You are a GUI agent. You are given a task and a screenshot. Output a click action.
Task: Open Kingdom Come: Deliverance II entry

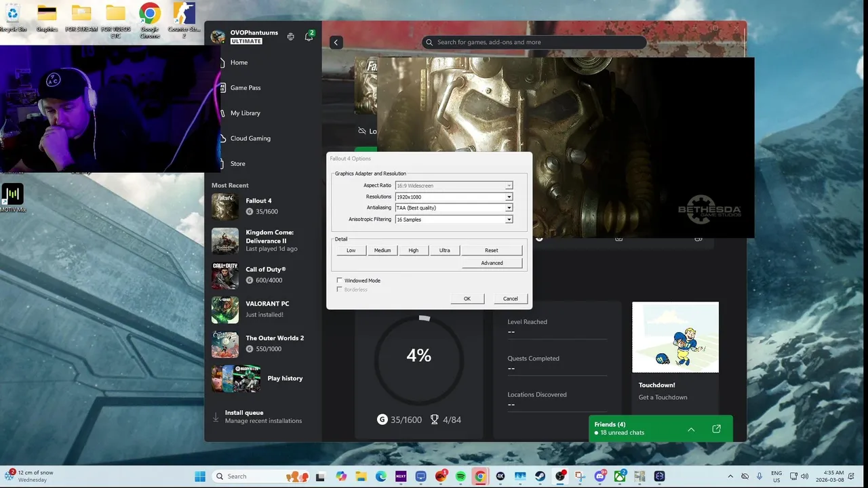263,241
